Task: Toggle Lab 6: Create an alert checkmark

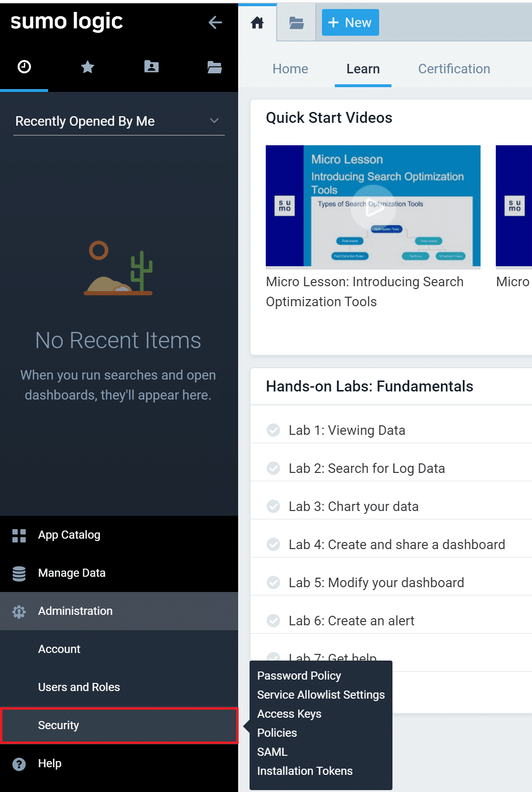Action: (273, 621)
